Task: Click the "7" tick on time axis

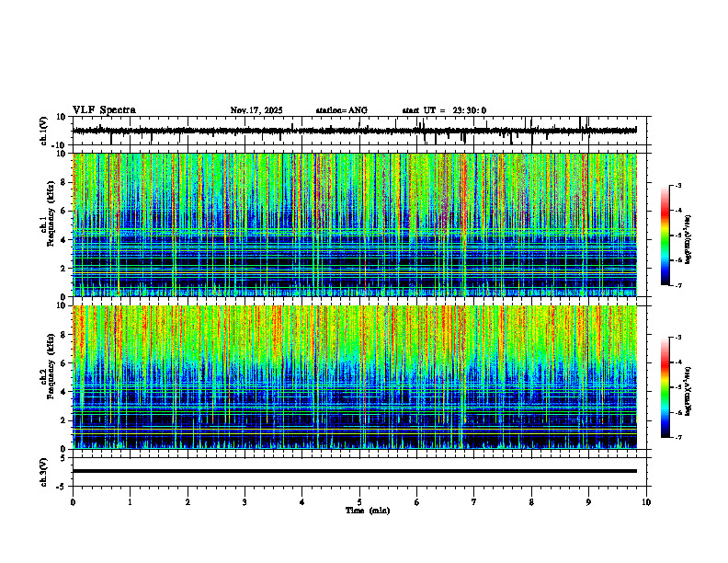Action: [x=474, y=502]
